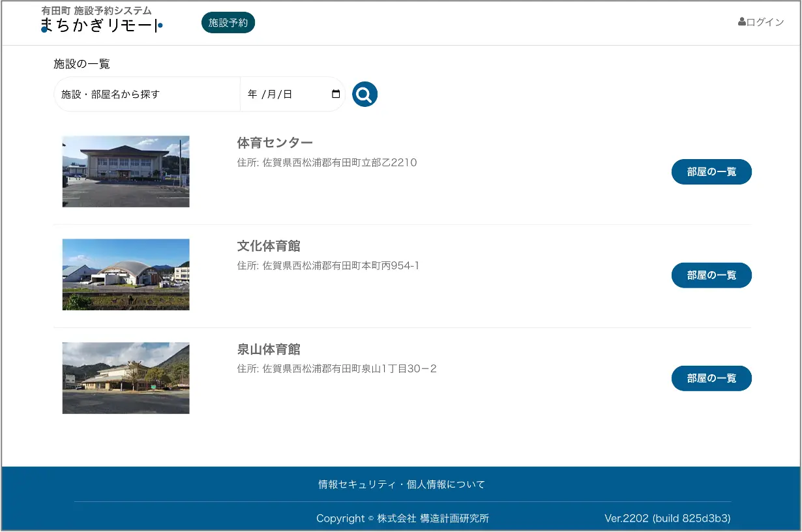Click the まちかぎリモート logo
The width and height of the screenshot is (802, 532).
(101, 26)
